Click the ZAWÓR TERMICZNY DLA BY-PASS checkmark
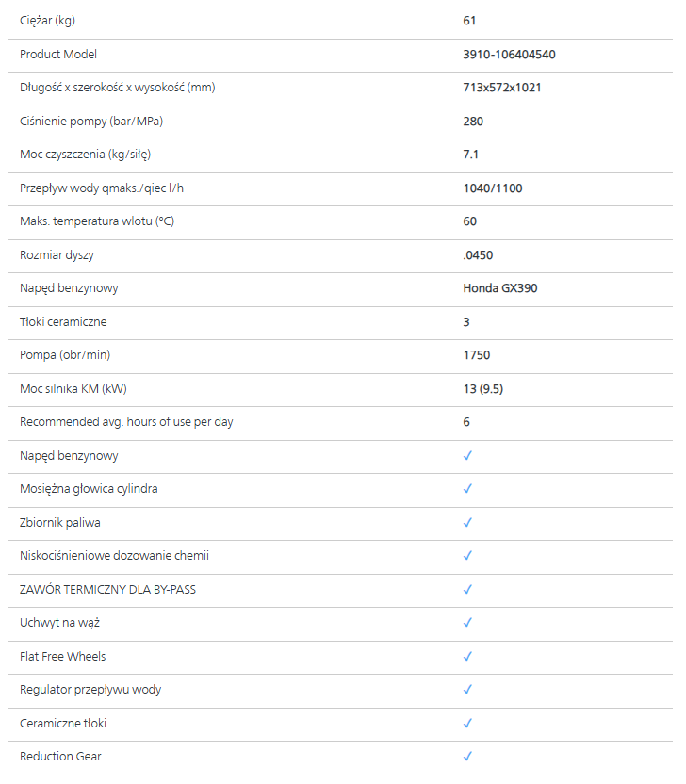Viewport: 686px width, 784px height. click(467, 589)
